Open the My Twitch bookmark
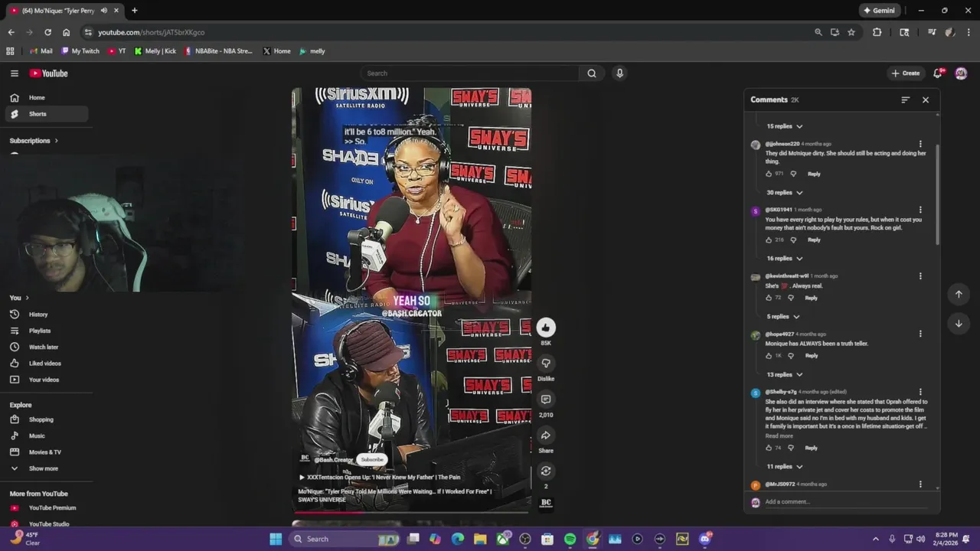The image size is (980, 551). coord(80,51)
